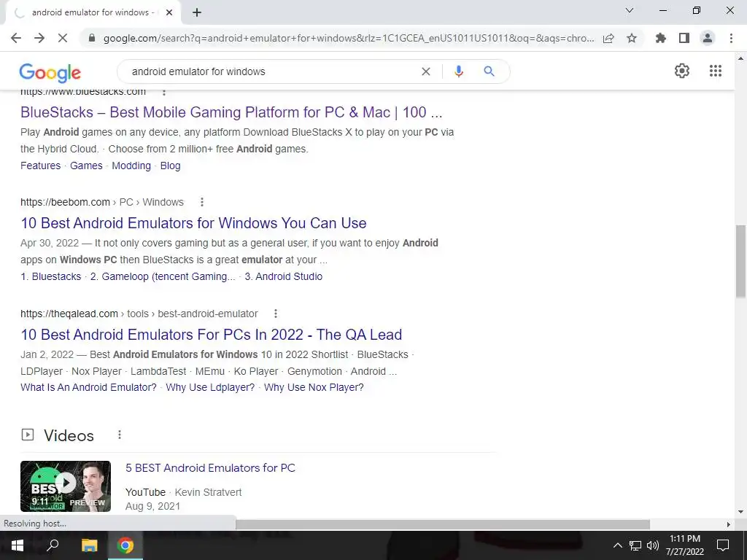747x560 pixels.
Task: Open the more options for theqalead.com result
Action: pos(275,314)
